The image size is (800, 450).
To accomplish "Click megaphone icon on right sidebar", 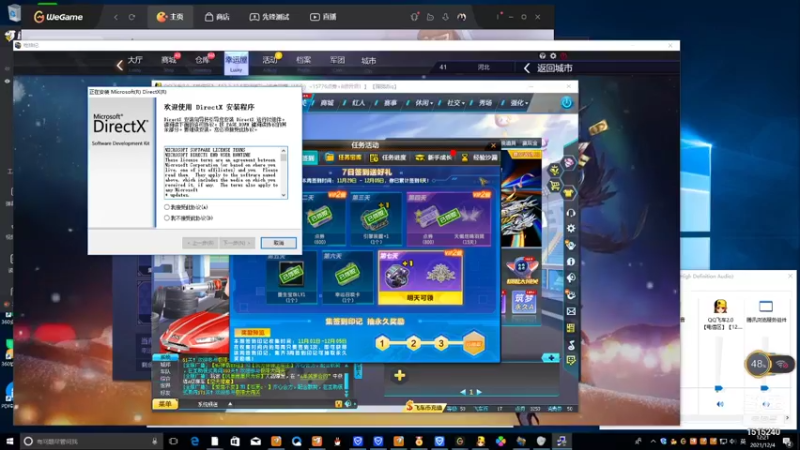I will [x=571, y=278].
